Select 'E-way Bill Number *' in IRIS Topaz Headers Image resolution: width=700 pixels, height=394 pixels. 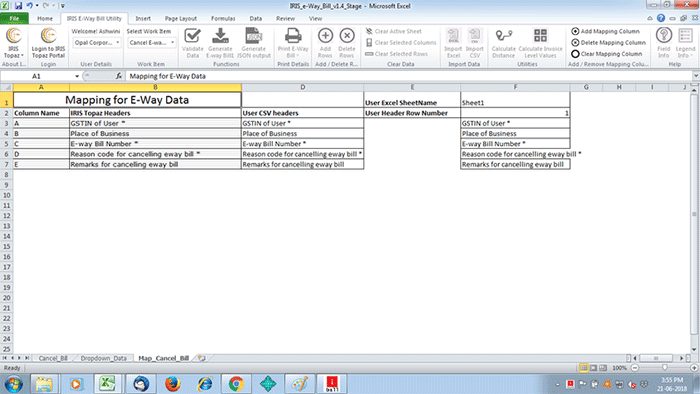pos(155,144)
